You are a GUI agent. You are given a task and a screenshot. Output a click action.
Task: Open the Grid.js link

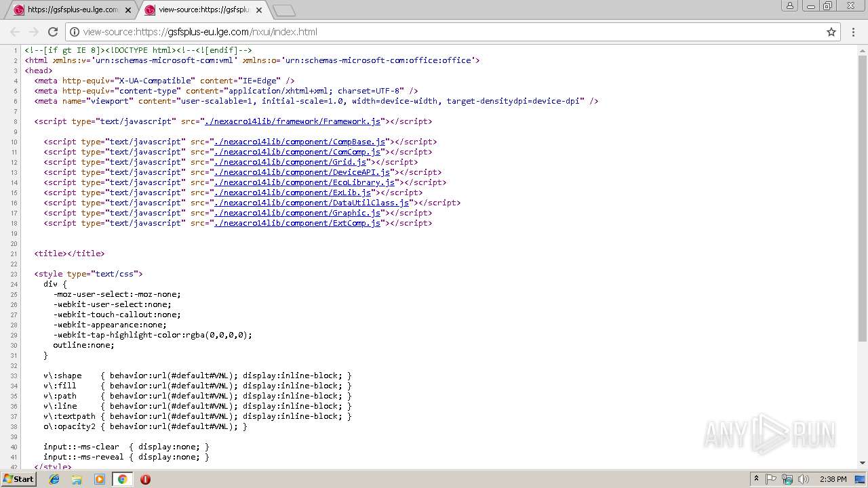point(290,162)
